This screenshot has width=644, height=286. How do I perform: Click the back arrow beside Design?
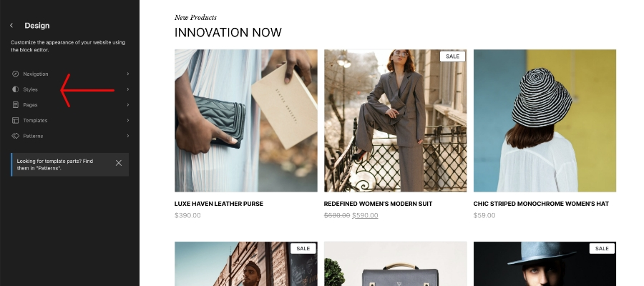click(x=11, y=26)
